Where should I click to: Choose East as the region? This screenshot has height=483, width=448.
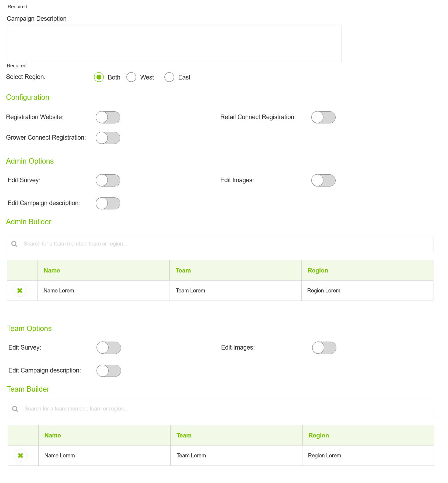click(169, 77)
